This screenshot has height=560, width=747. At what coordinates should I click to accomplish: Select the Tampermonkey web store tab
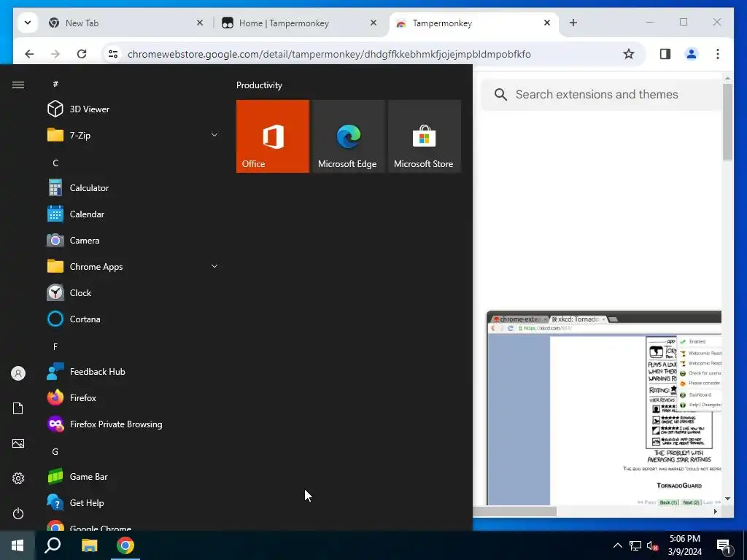473,23
